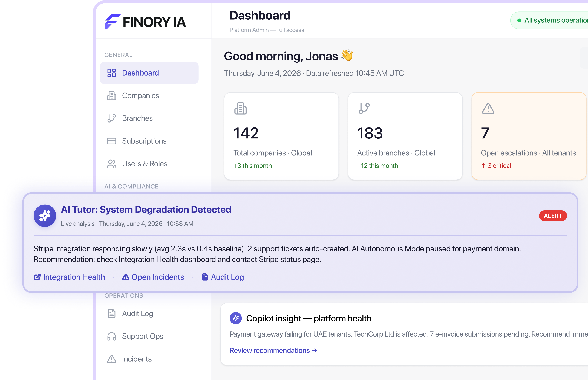Click the 'AI Tutor: System Degradation Detected' heading
This screenshot has height=380, width=588.
[x=146, y=209]
